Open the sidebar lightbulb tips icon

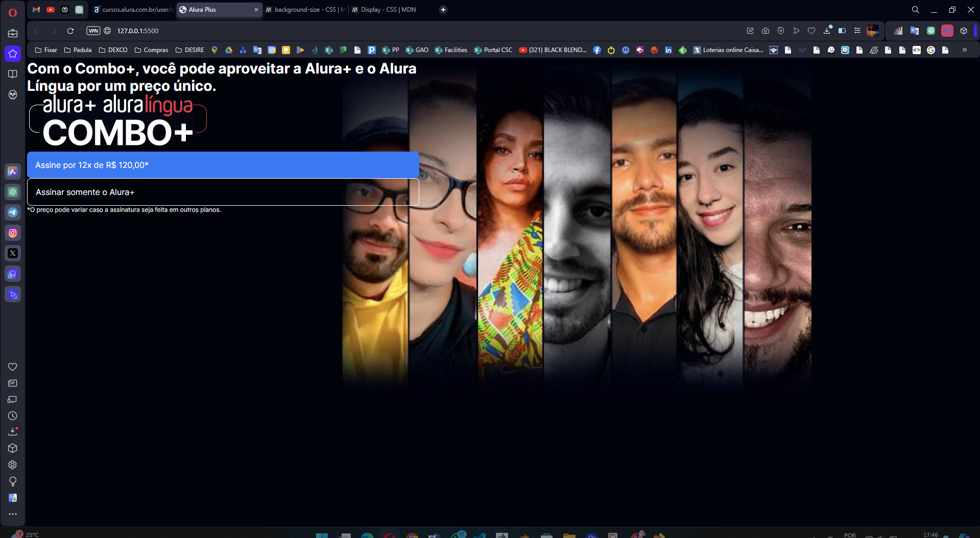pos(13,481)
